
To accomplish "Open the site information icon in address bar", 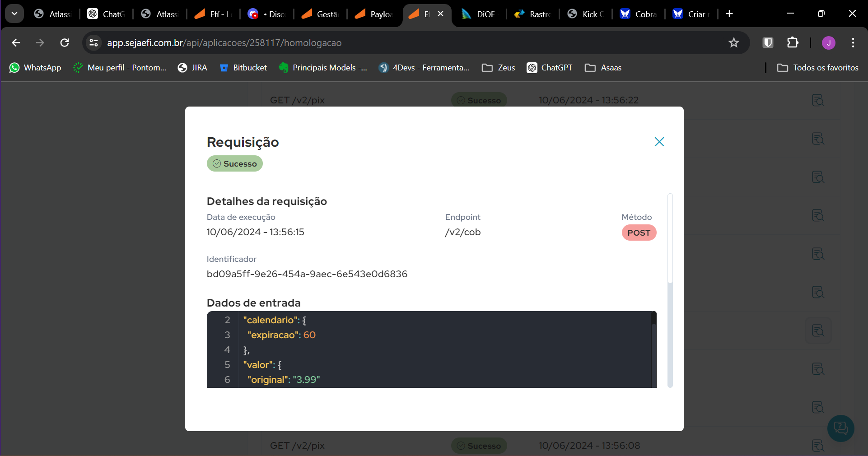I will (94, 43).
